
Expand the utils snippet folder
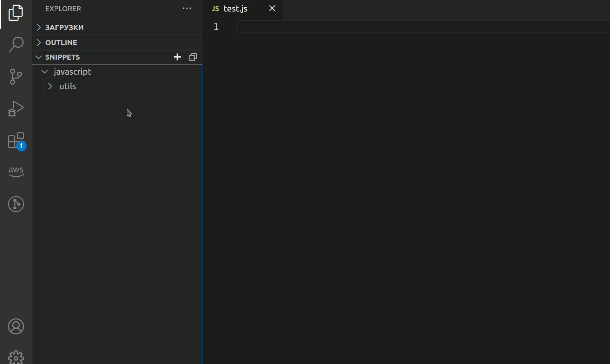67,86
